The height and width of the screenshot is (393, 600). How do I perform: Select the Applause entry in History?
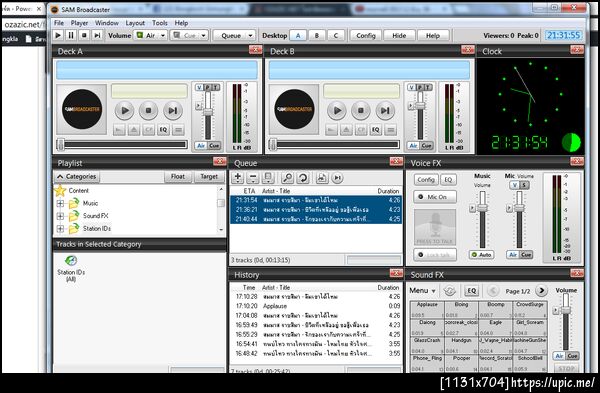(x=316, y=306)
